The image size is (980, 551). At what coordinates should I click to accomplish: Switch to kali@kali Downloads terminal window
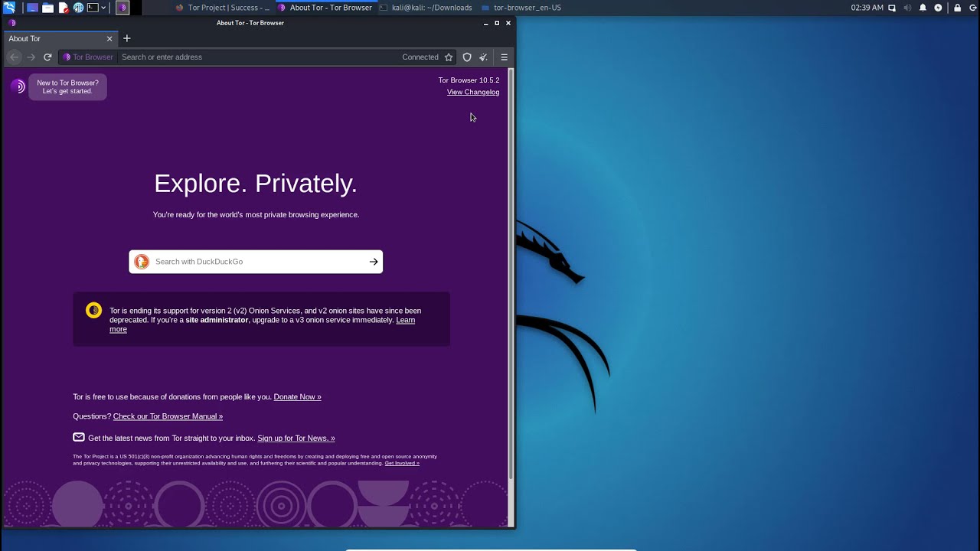(426, 8)
